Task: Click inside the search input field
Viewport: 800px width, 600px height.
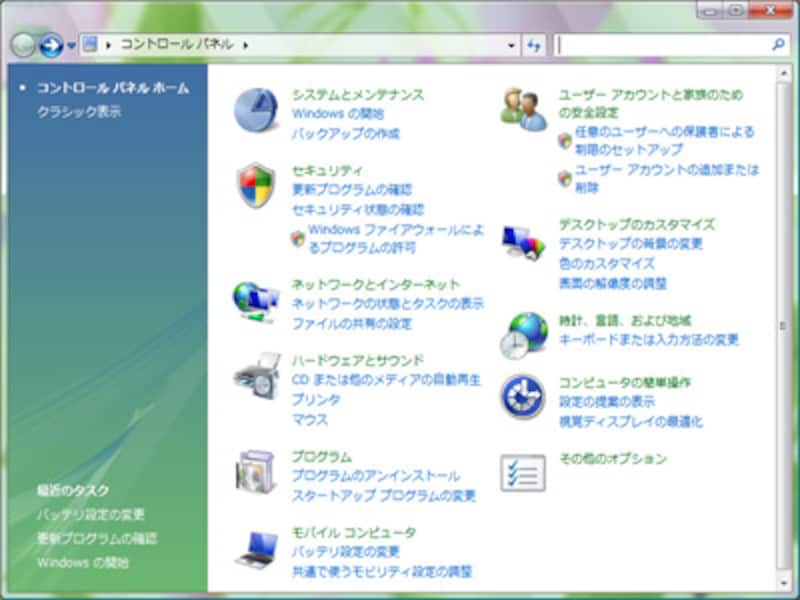Action: tap(660, 45)
